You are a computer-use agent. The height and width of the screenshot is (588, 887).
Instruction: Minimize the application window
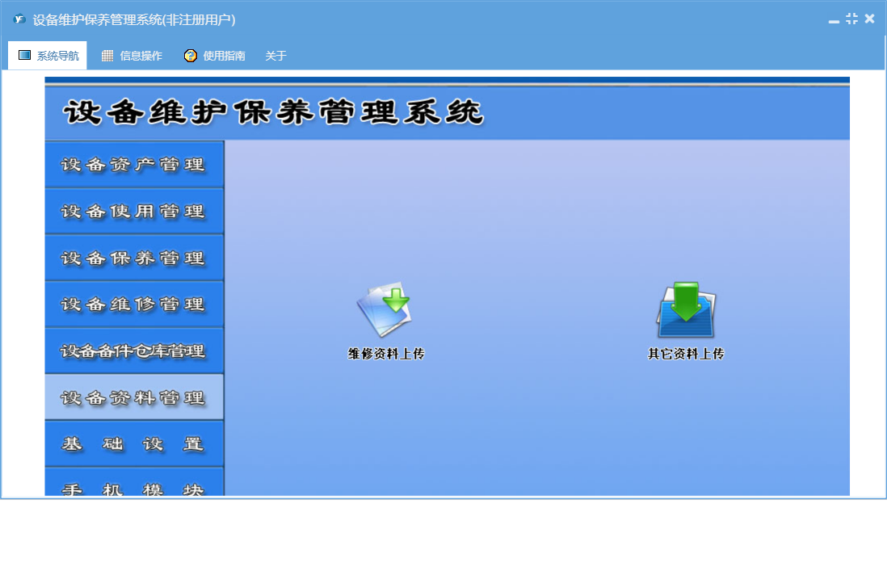834,20
